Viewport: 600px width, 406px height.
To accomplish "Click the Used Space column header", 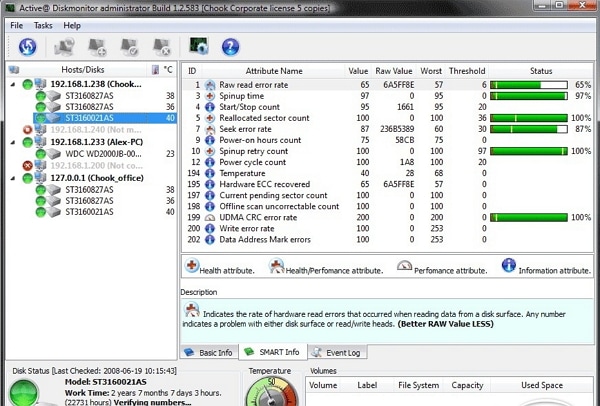I will 541,385.
